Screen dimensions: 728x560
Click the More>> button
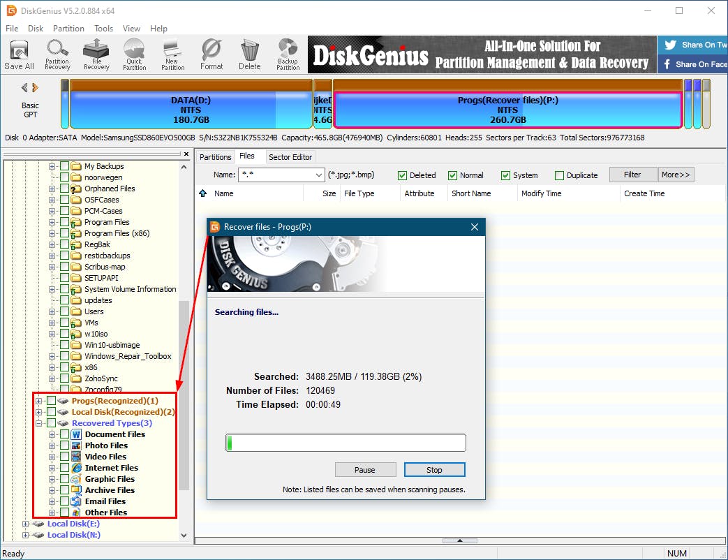click(676, 175)
